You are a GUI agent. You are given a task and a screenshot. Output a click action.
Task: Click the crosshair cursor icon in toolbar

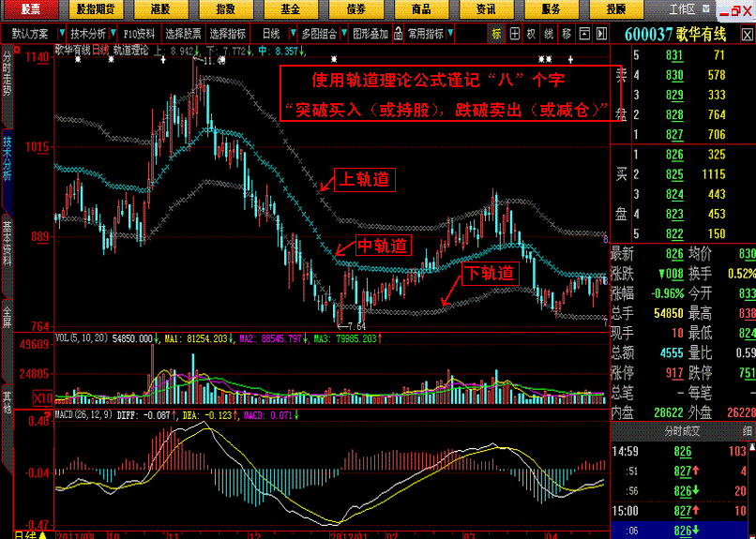coord(514,33)
